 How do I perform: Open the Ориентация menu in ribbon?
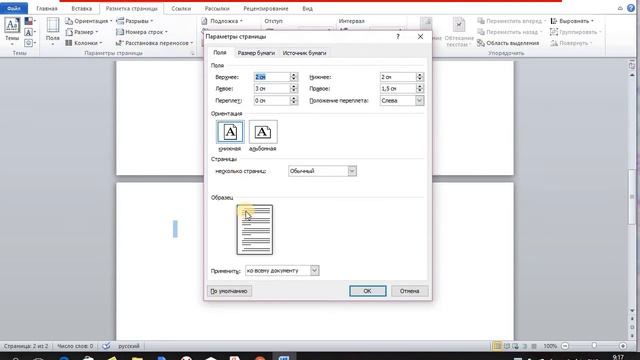(89, 21)
